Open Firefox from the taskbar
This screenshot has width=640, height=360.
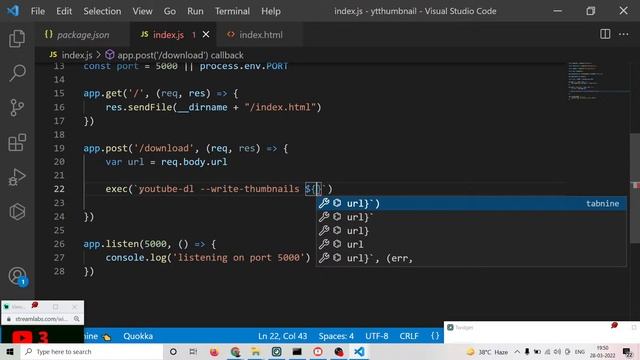pos(214,351)
